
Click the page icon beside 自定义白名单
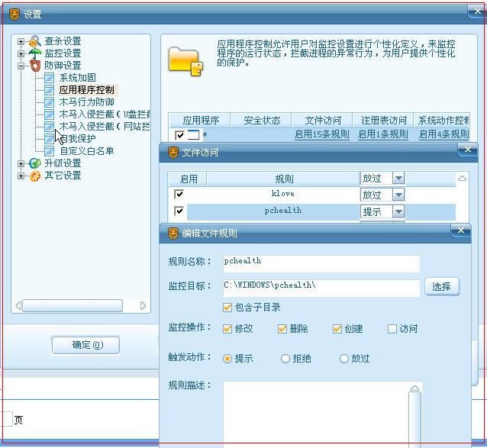(x=49, y=151)
